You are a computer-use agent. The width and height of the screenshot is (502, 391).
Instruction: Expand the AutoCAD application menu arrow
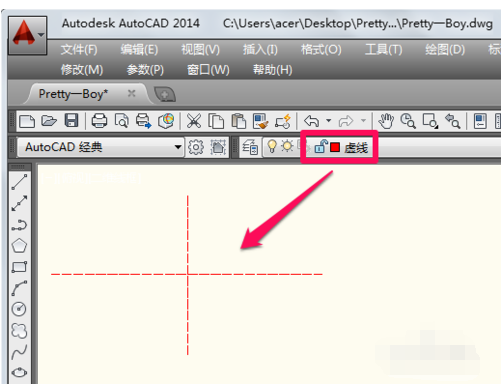[41, 35]
